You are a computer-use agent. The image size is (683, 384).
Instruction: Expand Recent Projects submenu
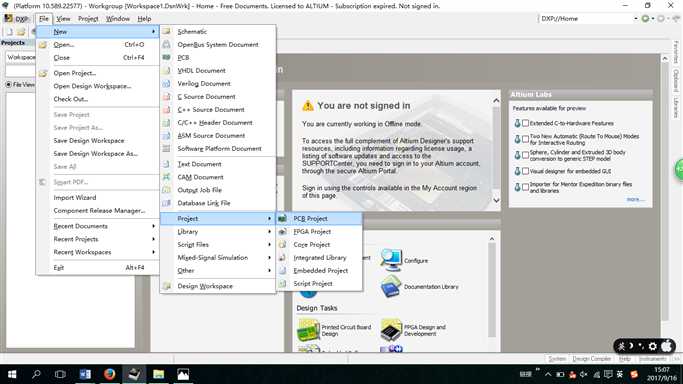coord(98,239)
